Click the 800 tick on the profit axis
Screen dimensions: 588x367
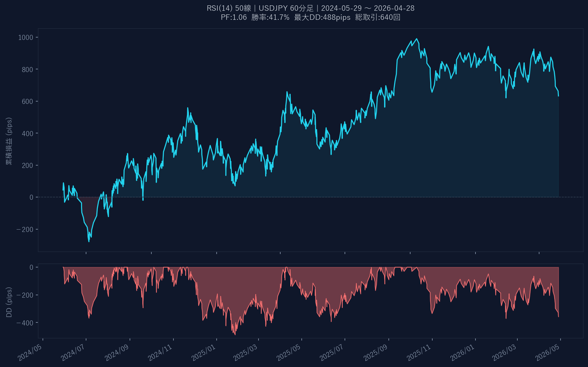(x=27, y=70)
